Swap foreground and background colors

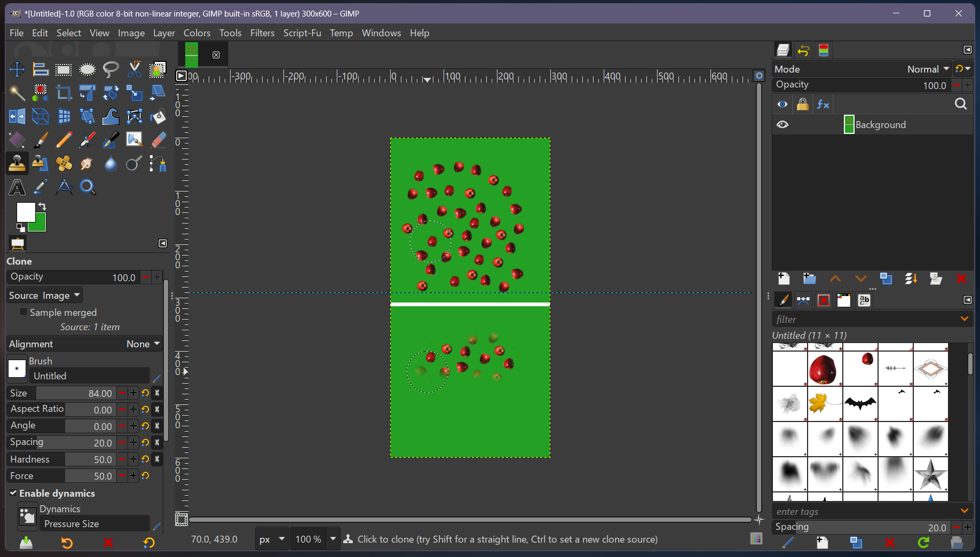click(42, 206)
